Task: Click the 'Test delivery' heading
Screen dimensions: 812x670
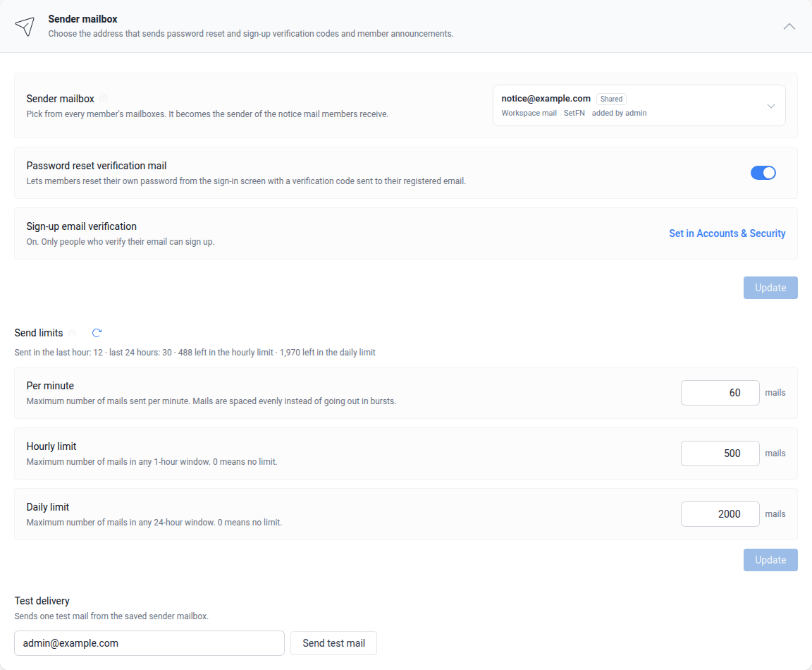Action: (42, 601)
